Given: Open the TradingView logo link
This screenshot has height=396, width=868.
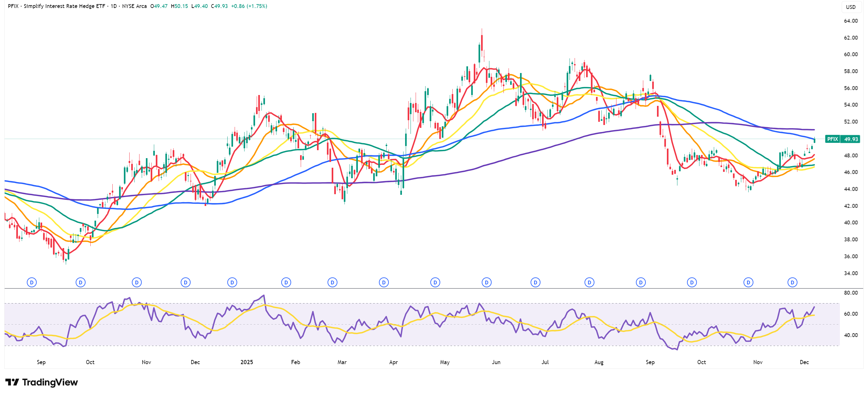Looking at the screenshot, I should tap(42, 382).
